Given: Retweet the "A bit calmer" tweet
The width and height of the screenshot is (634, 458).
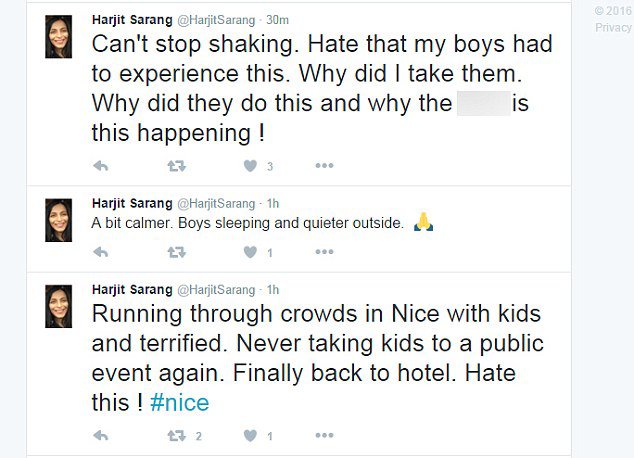Looking at the screenshot, I should click(176, 252).
